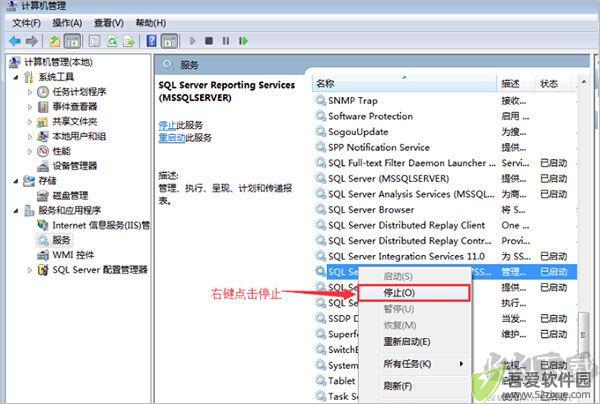Click the Export list toolbar icon

(129, 41)
